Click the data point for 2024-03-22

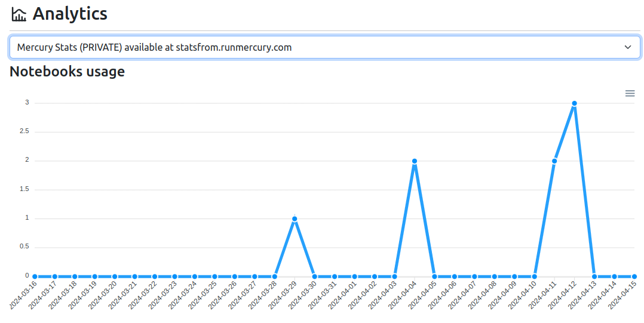click(x=154, y=276)
